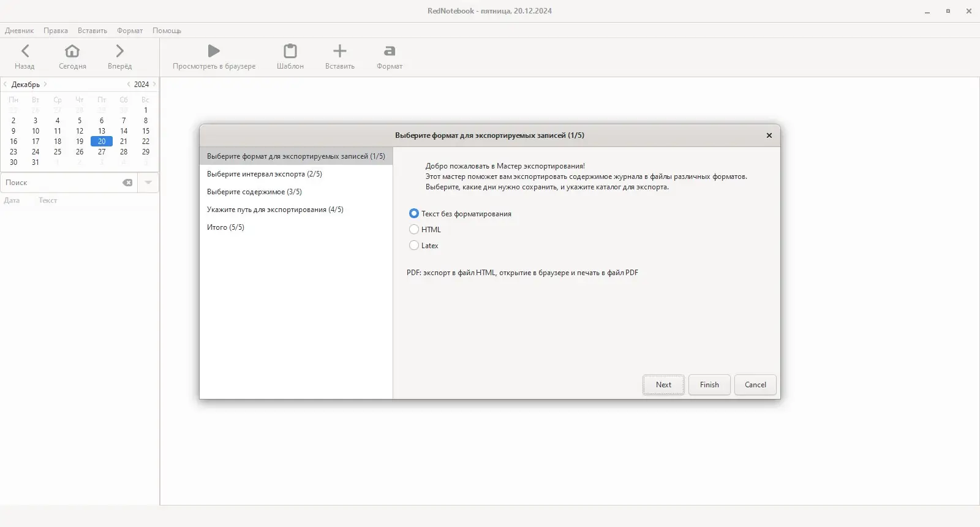The height and width of the screenshot is (527, 980).
Task: Close the export wizard dialog
Action: (x=769, y=135)
